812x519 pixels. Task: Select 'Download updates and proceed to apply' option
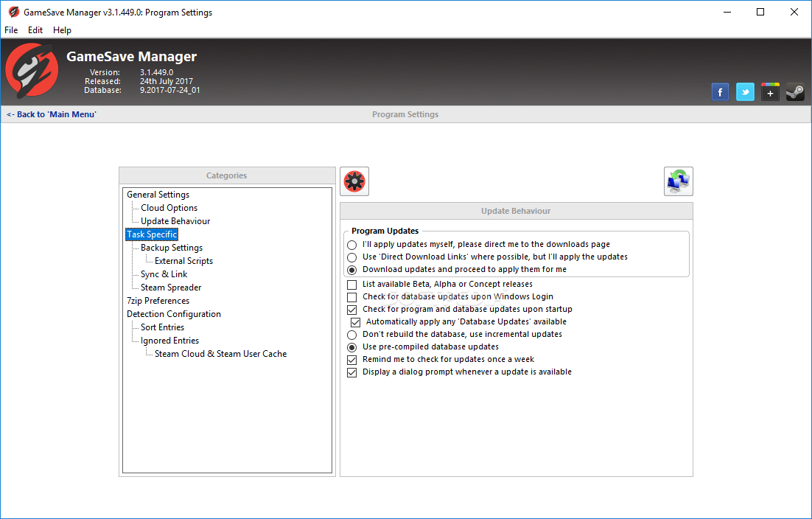(x=352, y=269)
